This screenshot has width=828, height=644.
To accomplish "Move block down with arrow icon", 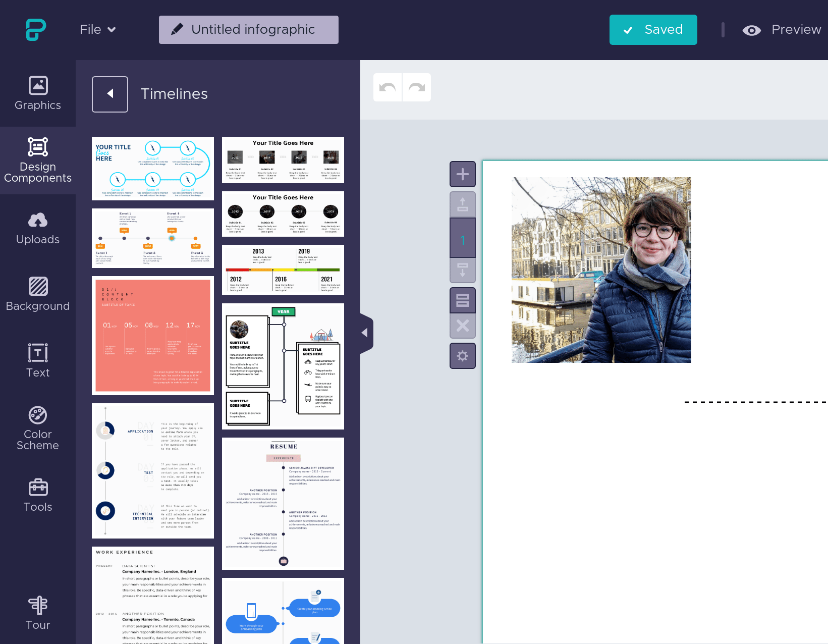I will click(x=463, y=271).
